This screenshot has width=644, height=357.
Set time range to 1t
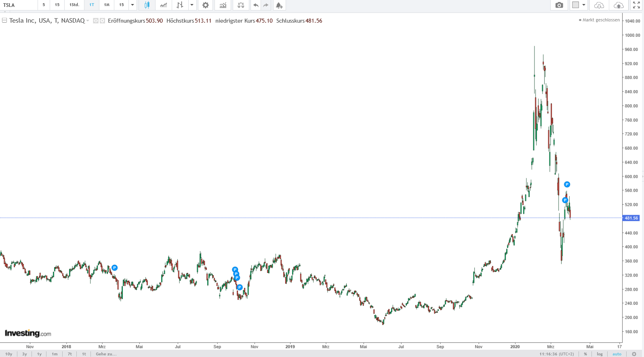(84, 354)
